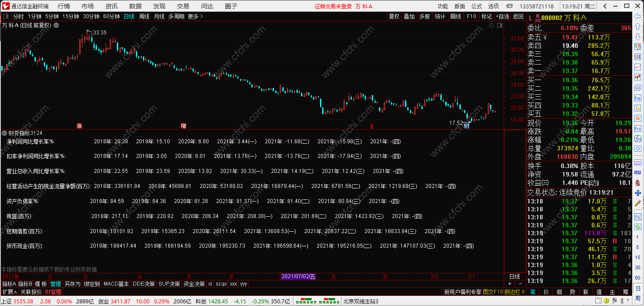644x306 pixels.
Task: Click the 画线 drawing button
Action: tap(455, 16)
